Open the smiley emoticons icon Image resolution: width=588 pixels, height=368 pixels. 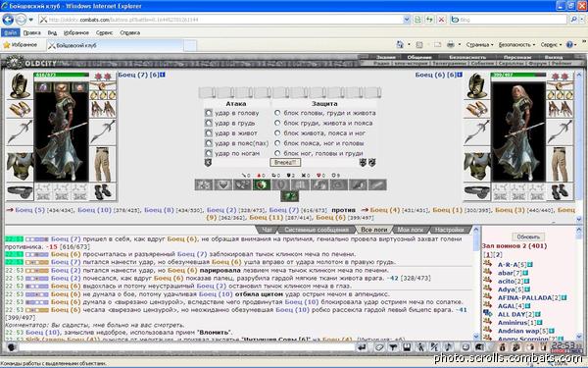pos(465,347)
